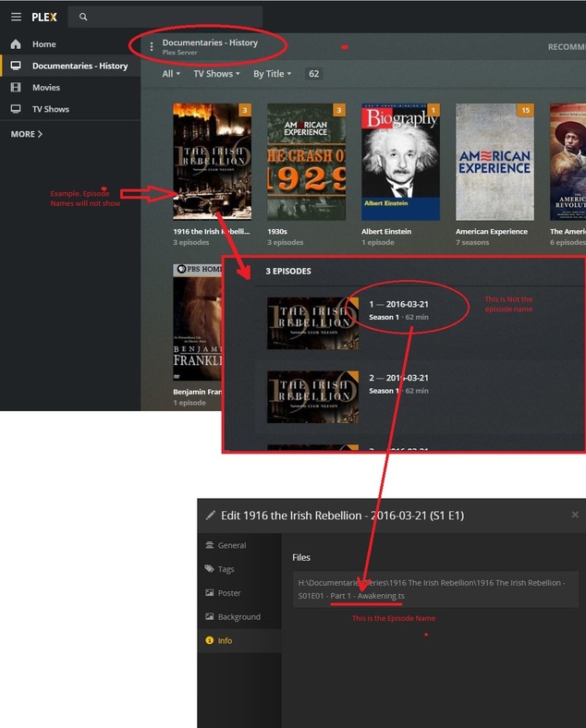The height and width of the screenshot is (728, 586).
Task: Click the Files heading in the dialog
Action: (x=301, y=557)
